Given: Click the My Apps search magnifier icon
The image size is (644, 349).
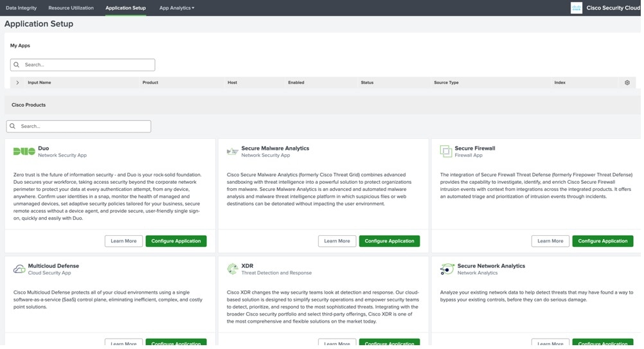Looking at the screenshot, I should tap(17, 64).
